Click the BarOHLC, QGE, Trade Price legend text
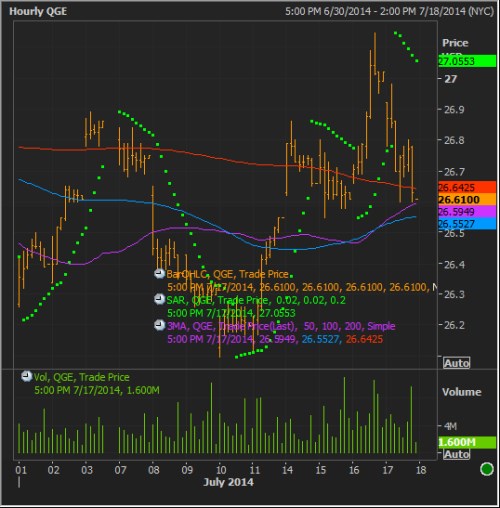Image resolution: width=500 pixels, height=508 pixels. (x=228, y=274)
